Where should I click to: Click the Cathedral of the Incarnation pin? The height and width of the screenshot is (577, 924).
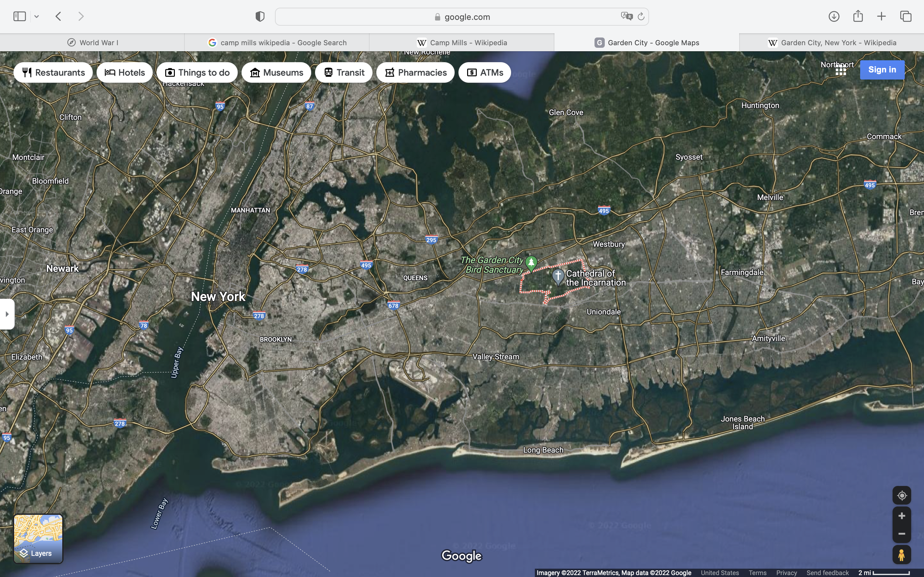coord(558,276)
